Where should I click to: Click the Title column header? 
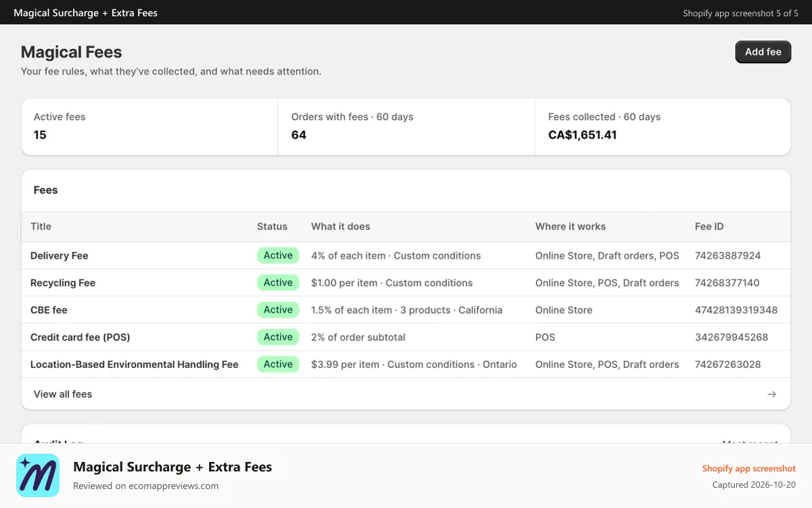(41, 226)
